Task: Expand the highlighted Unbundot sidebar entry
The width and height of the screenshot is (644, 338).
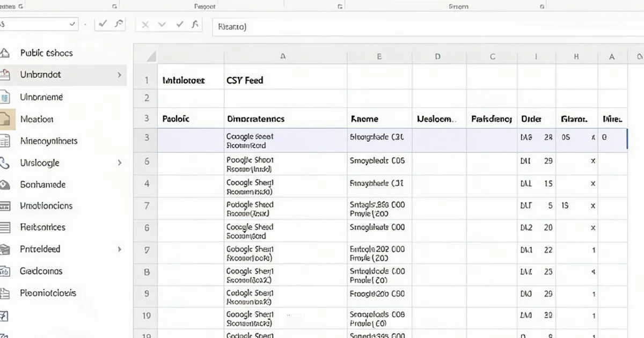Action: tap(120, 75)
